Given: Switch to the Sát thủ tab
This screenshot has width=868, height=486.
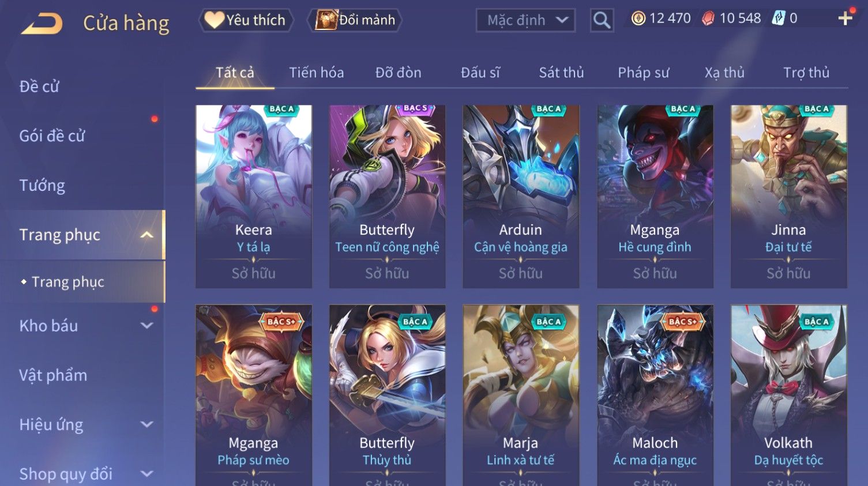Looking at the screenshot, I should (x=561, y=73).
